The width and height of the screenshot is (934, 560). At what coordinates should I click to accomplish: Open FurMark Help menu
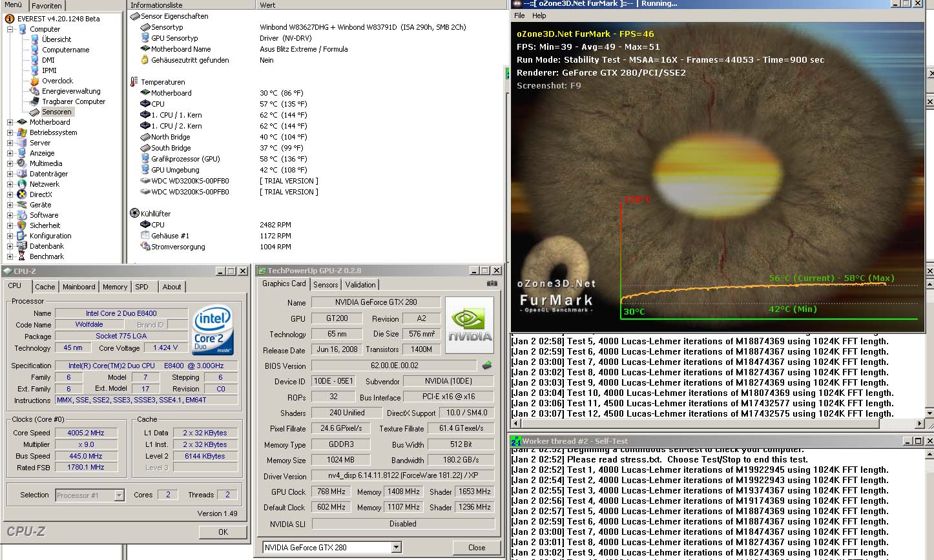tap(539, 16)
